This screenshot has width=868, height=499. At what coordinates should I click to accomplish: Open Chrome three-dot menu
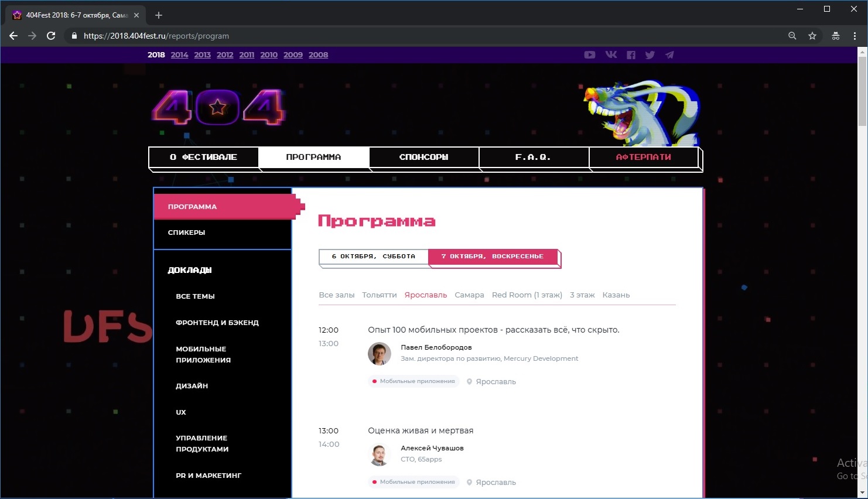(855, 36)
